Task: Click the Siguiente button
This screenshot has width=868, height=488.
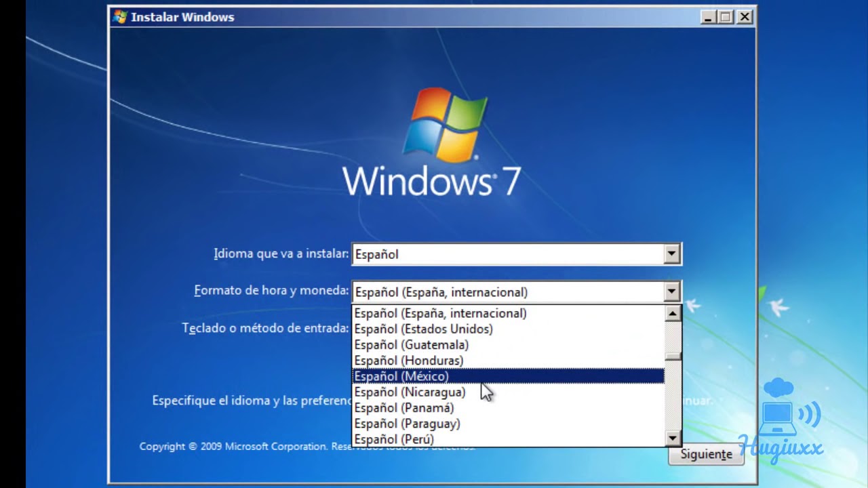Action: point(706,454)
